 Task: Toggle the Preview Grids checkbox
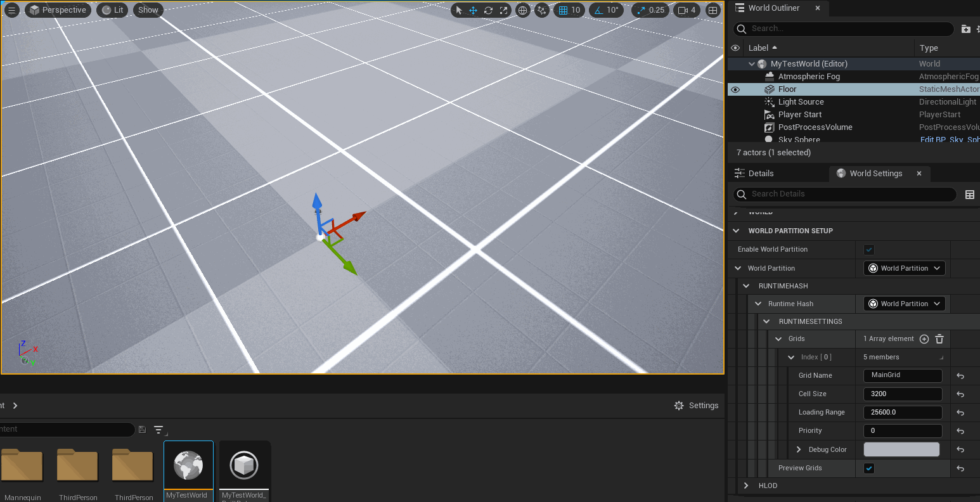click(869, 468)
